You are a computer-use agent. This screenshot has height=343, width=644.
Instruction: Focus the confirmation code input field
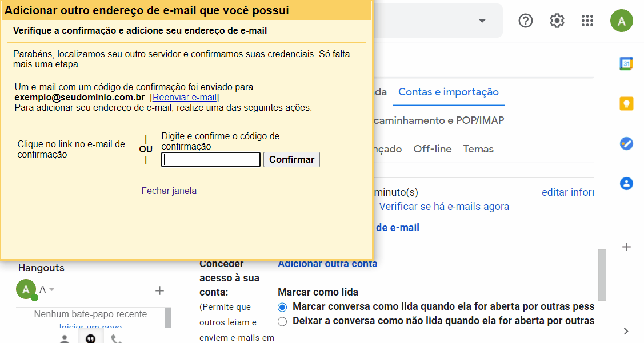point(211,160)
